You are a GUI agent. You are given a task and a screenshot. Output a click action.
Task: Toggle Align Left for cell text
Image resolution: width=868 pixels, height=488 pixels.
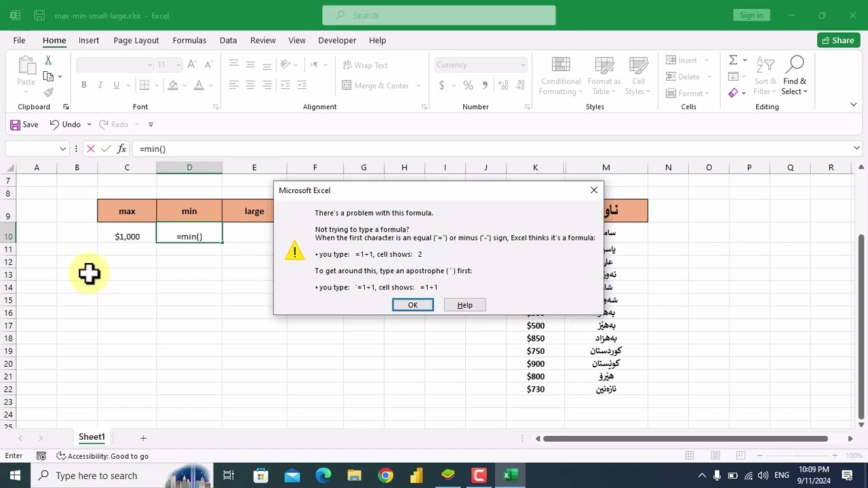click(233, 85)
